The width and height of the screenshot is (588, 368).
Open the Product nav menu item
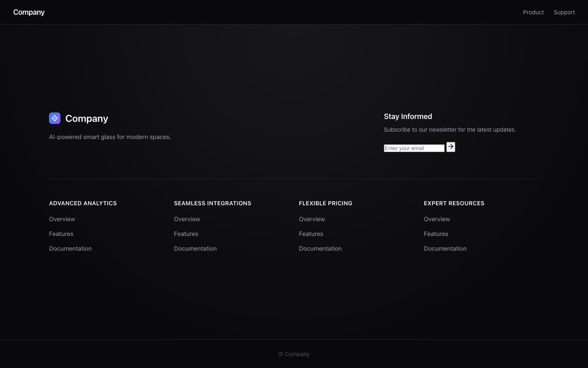pos(533,12)
